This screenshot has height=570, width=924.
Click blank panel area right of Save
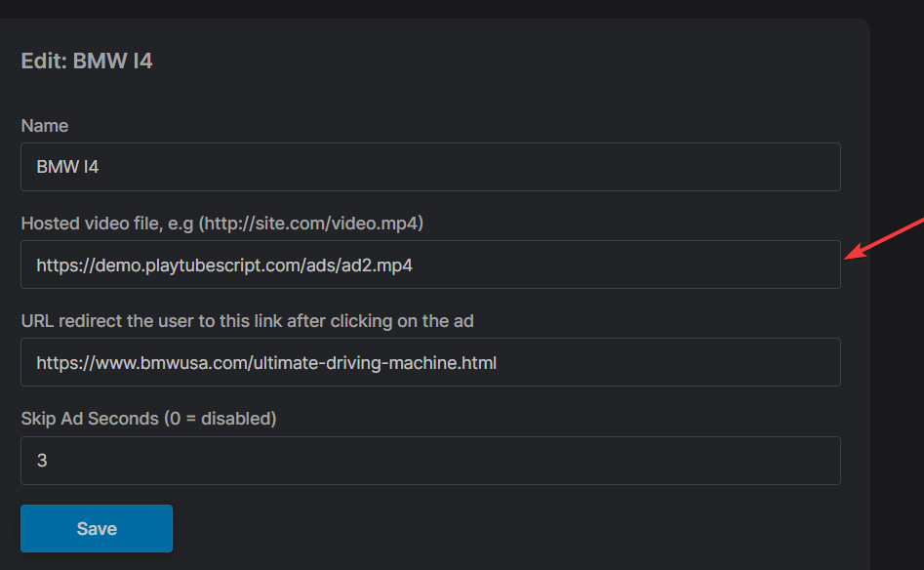[x=488, y=528]
